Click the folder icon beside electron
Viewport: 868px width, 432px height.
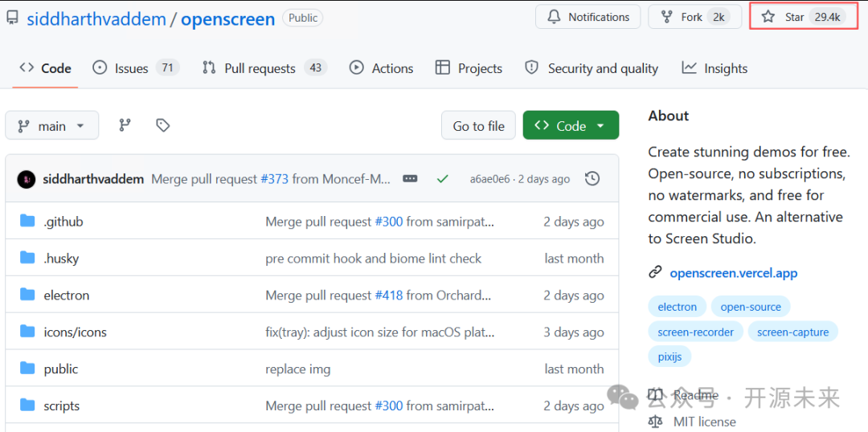pyautogui.click(x=27, y=295)
